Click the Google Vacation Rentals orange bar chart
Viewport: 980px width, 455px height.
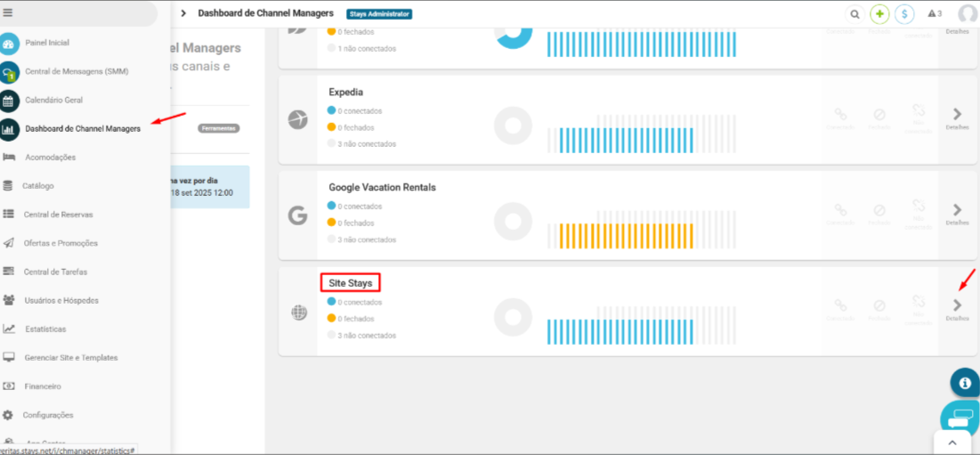626,235
